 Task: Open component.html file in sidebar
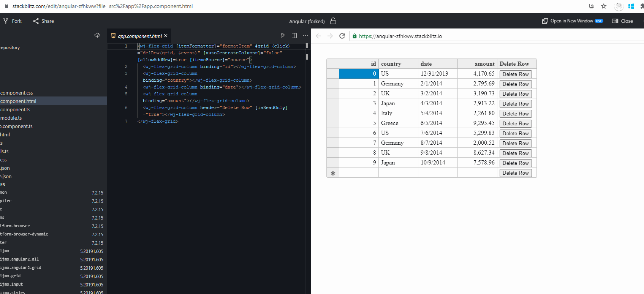(x=53, y=101)
